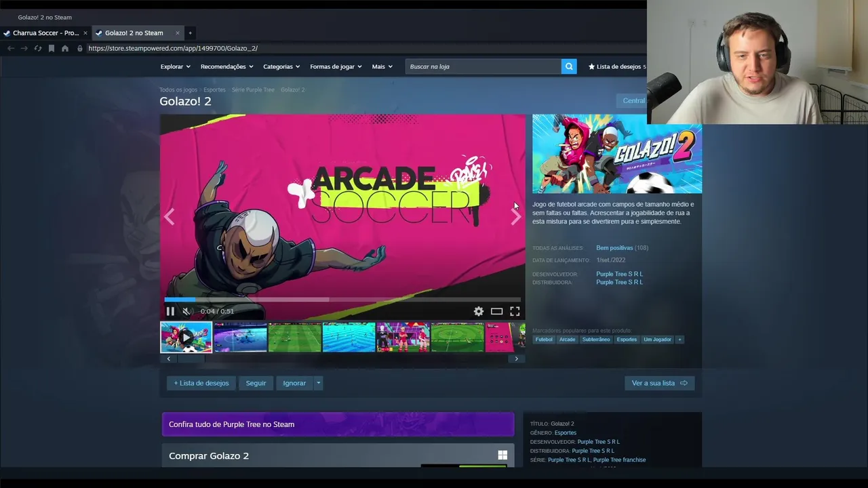Go to next media with right arrow
Image resolution: width=868 pixels, height=488 pixels.
pyautogui.click(x=516, y=217)
